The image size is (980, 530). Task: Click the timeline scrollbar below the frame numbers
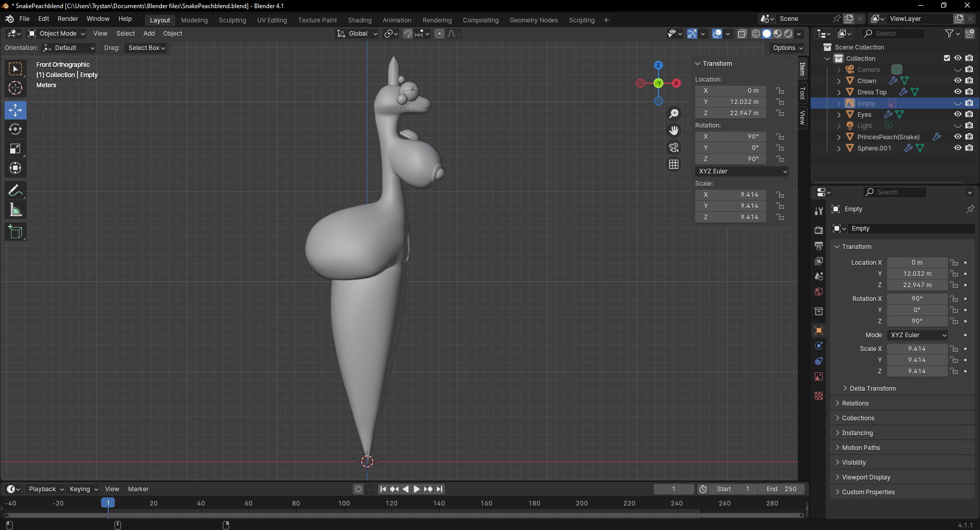(403, 515)
